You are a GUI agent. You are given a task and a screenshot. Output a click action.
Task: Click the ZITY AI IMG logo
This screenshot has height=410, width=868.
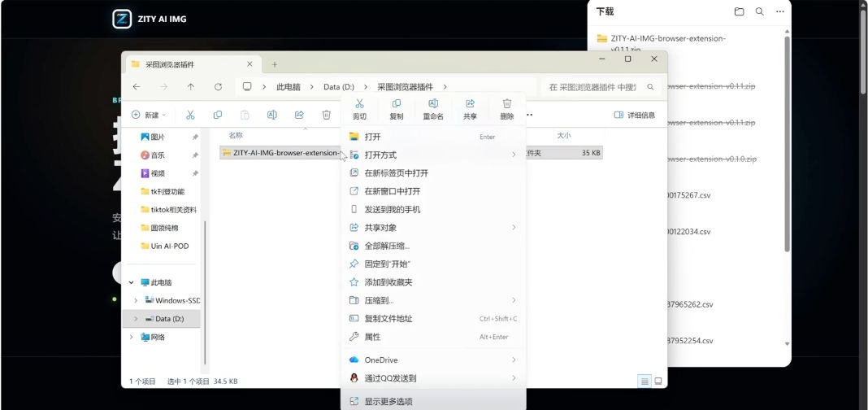pos(122,19)
